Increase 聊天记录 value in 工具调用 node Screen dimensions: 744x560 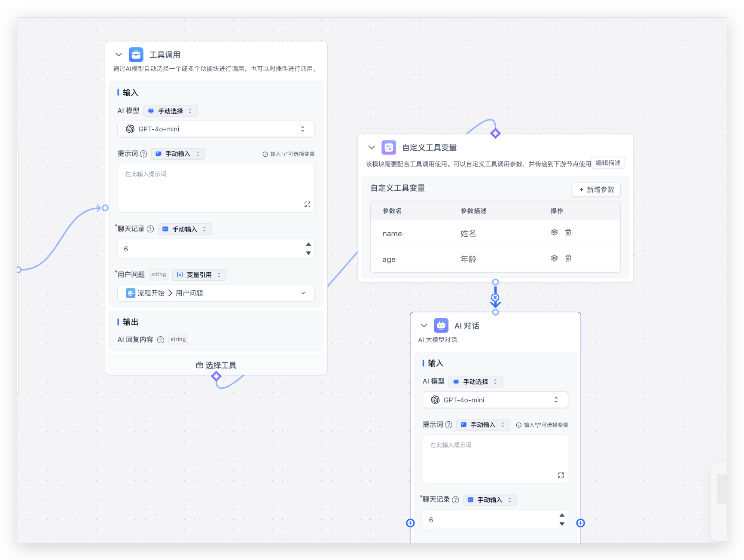[308, 244]
